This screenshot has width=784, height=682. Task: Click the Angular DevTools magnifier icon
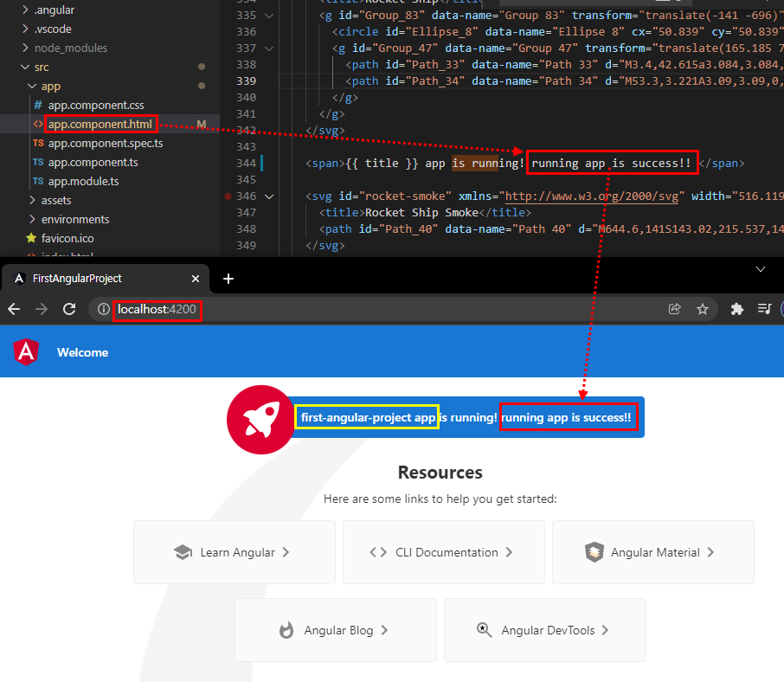pyautogui.click(x=484, y=629)
